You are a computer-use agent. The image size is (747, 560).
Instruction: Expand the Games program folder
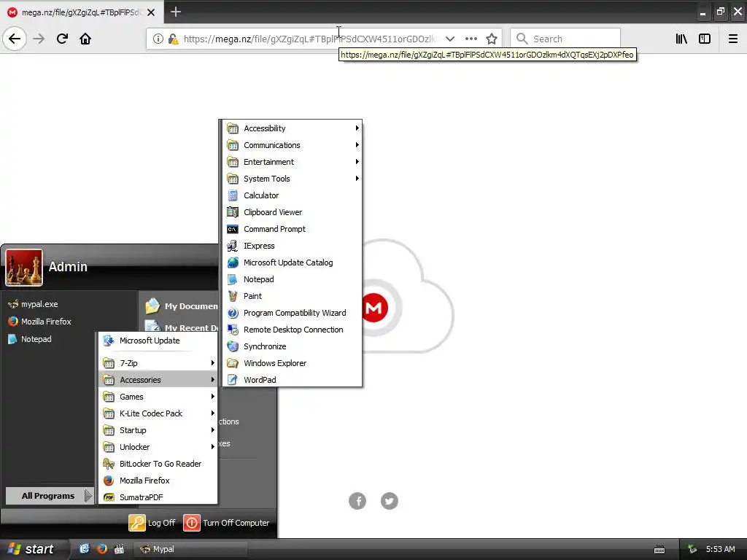tap(158, 397)
